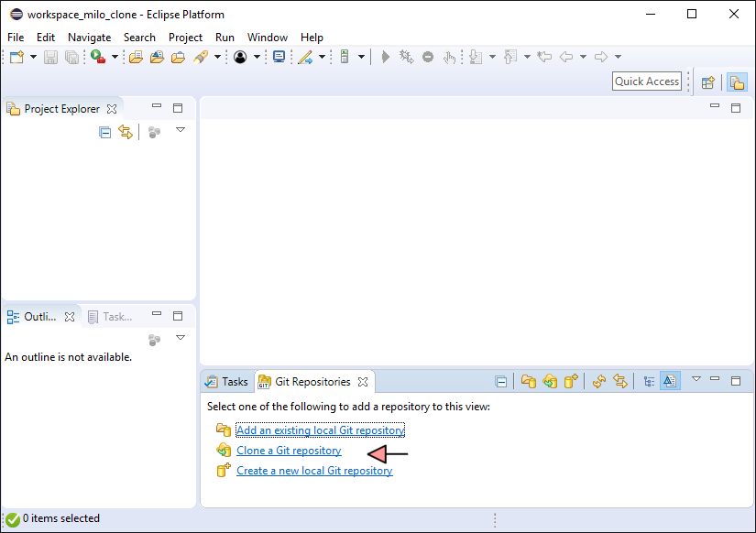
Task: Click the Quick Access search field
Action: pos(647,82)
